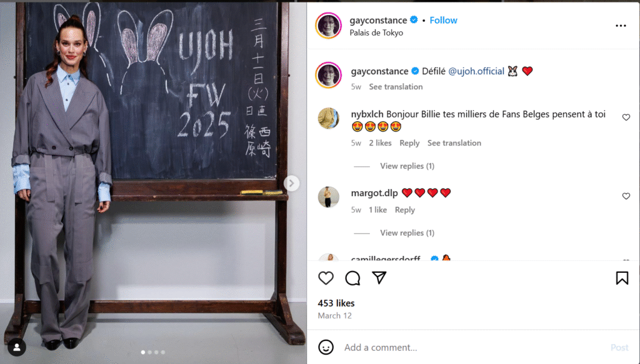The image size is (640, 364).
Task: Reply to nybxlch's comment
Action: coord(409,143)
